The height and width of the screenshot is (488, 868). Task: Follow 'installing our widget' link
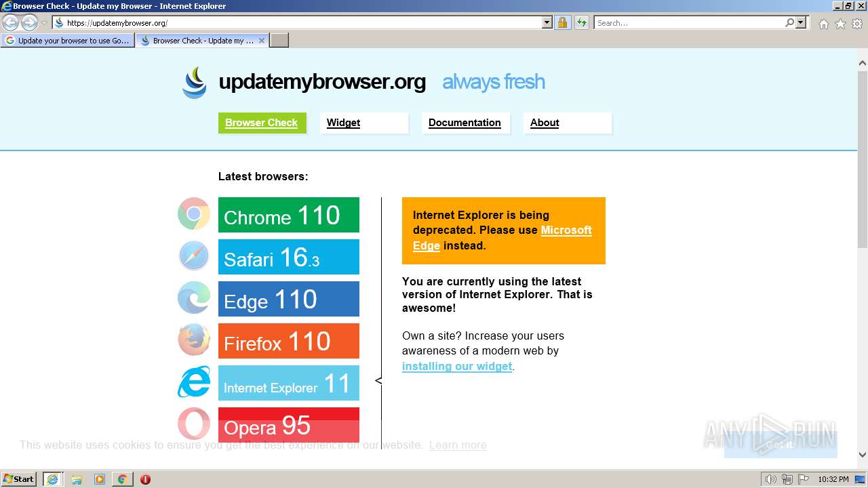click(x=457, y=367)
